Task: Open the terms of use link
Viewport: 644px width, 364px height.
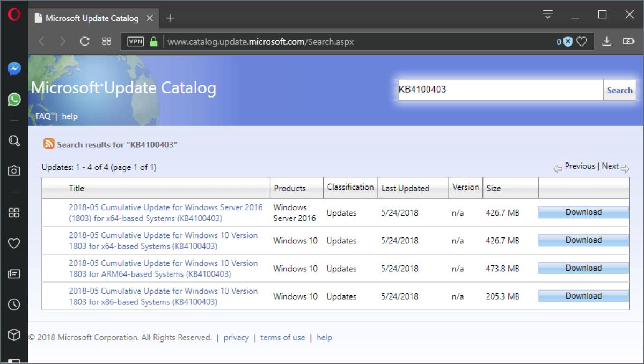Action: coord(283,338)
